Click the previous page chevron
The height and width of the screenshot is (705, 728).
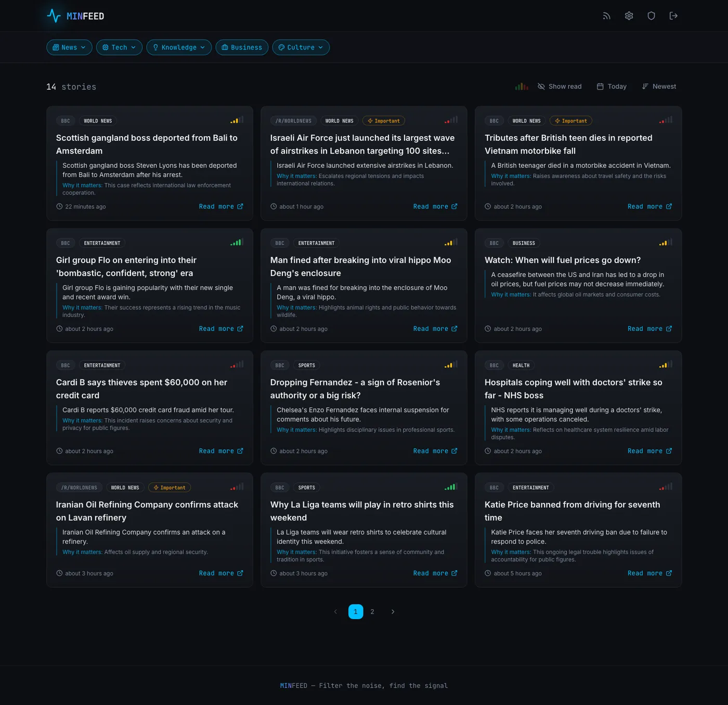[335, 612]
